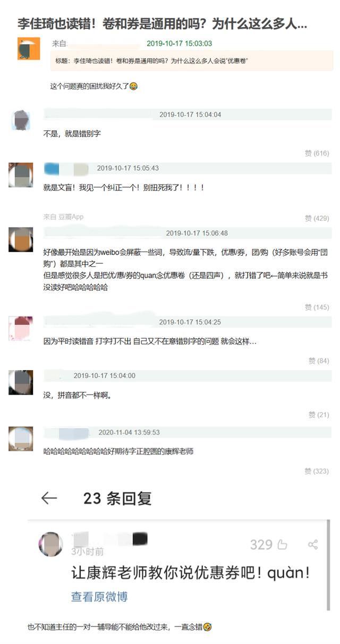Share the Weibo reply via share icon
The image size is (340, 644).
pos(313,544)
